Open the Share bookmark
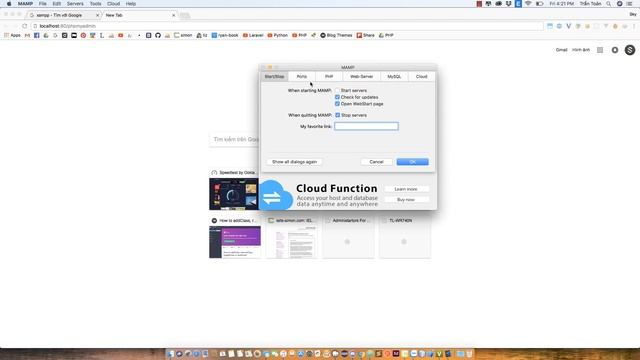 point(366,35)
